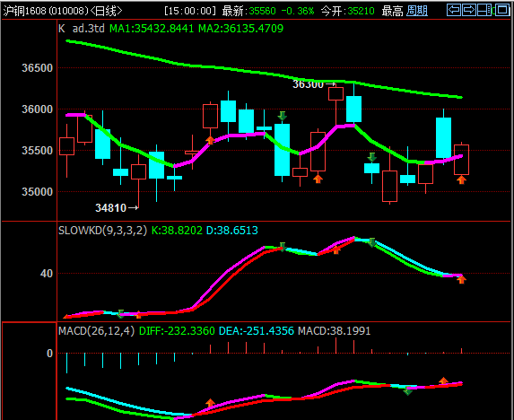Select the 沪铜1608 contract title
The image size is (514, 420).
click(25, 11)
